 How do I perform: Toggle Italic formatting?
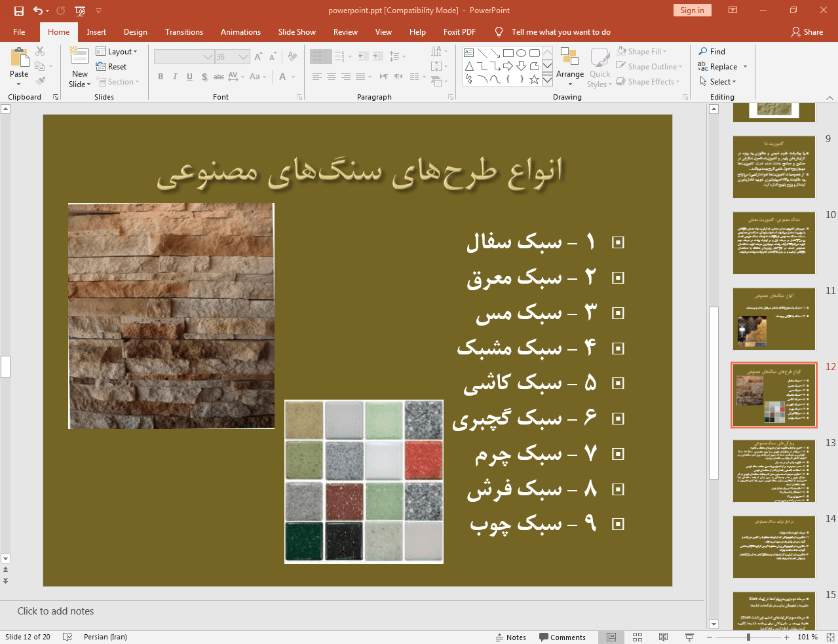click(175, 77)
